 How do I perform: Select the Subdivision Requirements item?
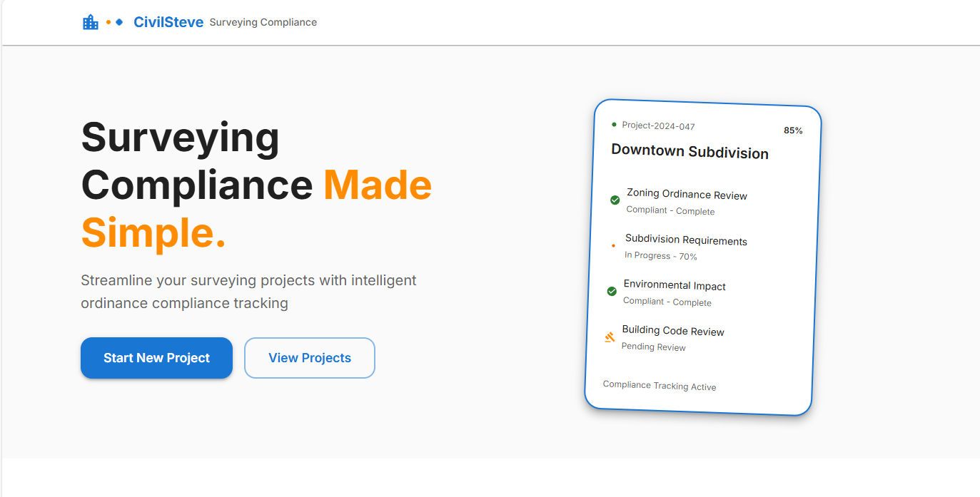click(686, 240)
